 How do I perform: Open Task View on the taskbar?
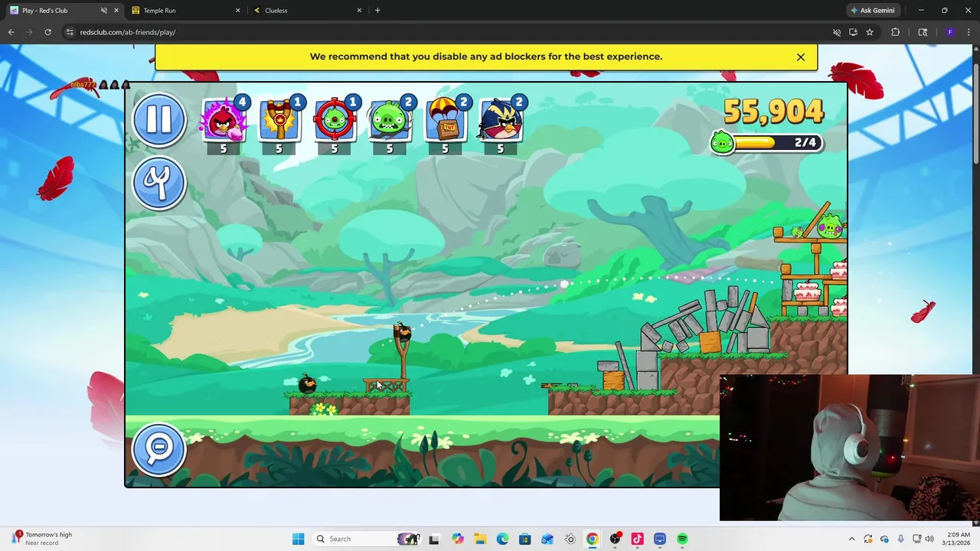tap(434, 539)
